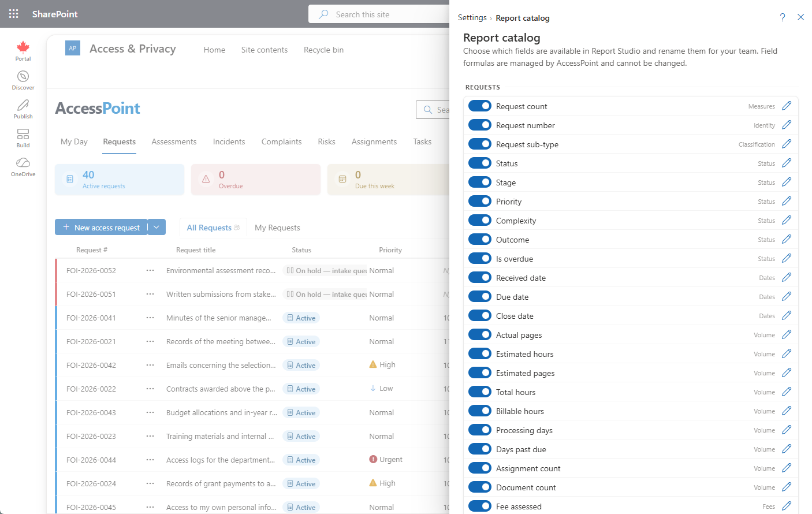Show the My Requests view
The width and height of the screenshot is (812, 514).
coord(277,228)
